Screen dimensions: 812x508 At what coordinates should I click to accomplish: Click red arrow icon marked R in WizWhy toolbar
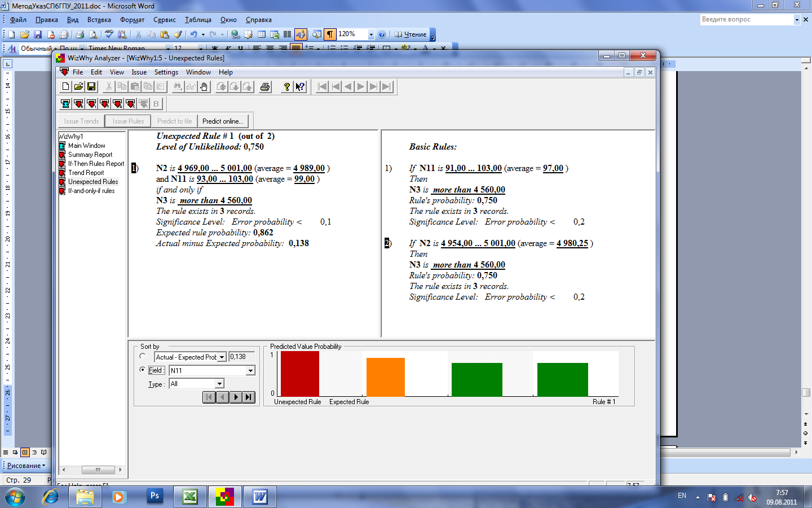tap(78, 104)
